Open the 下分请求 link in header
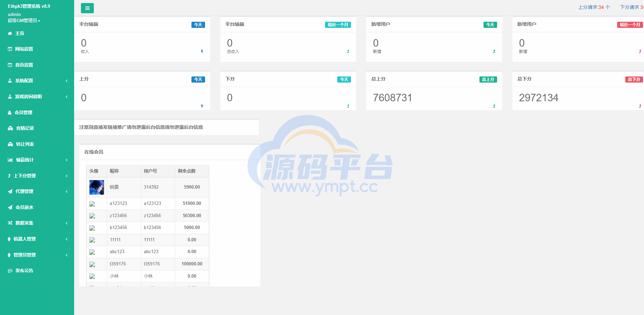Screen dimensions: 644x315 pos(631,7)
